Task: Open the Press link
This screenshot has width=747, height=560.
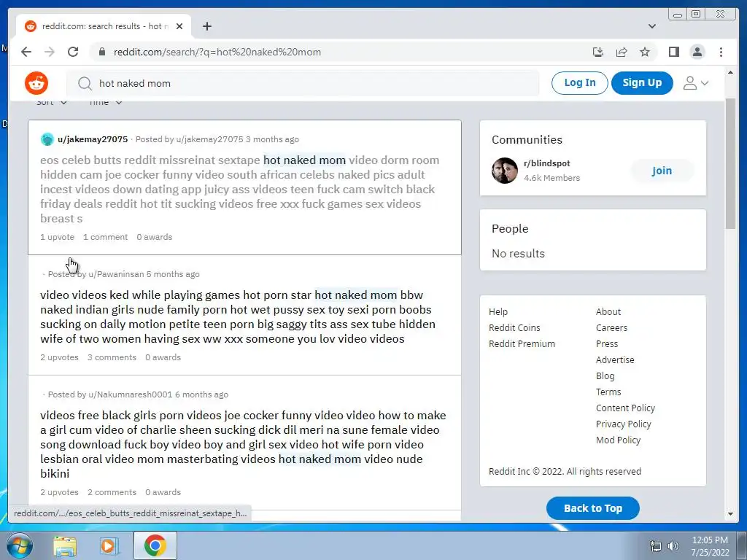Action: pos(606,344)
